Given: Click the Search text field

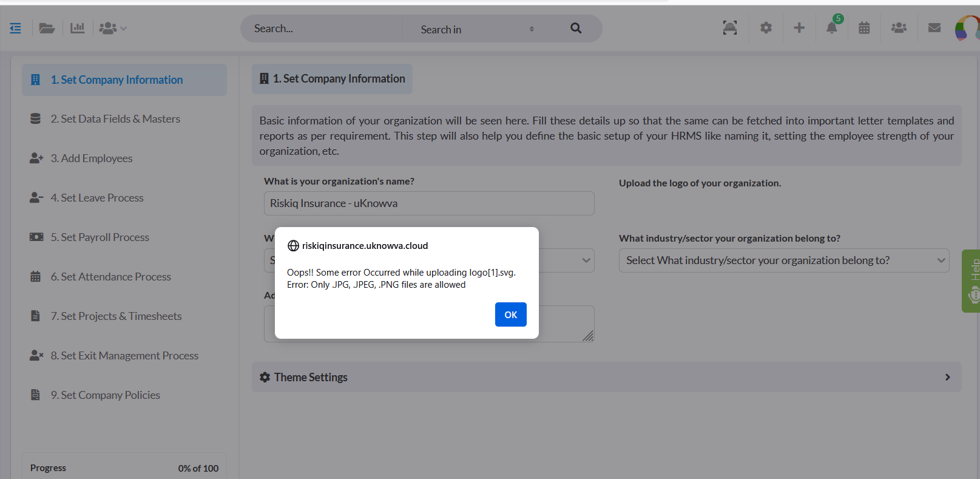Looking at the screenshot, I should point(322,29).
